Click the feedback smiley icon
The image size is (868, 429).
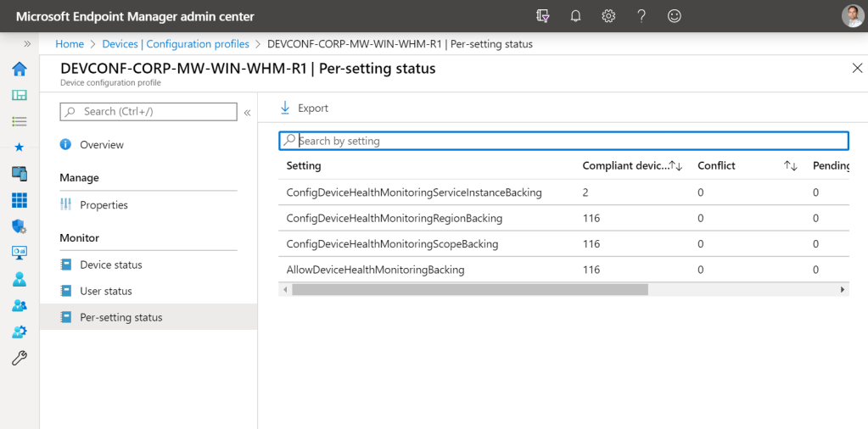click(x=675, y=16)
